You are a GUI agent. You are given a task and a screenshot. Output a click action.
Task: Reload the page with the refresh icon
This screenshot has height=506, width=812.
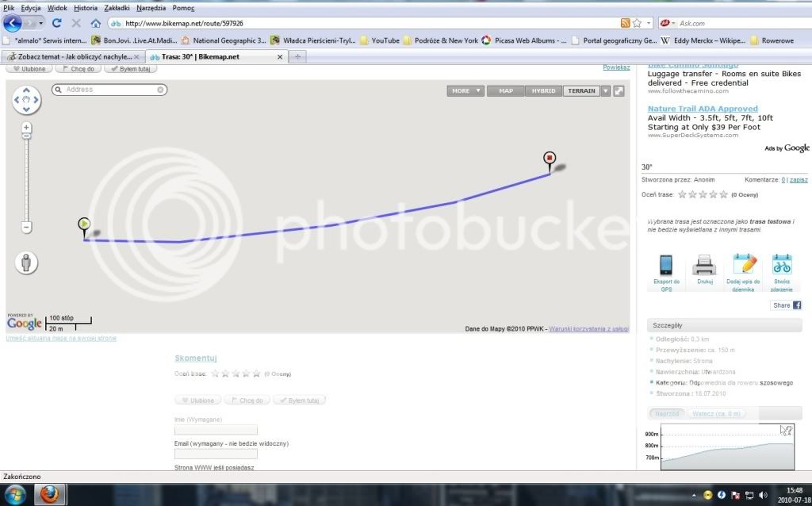(x=57, y=23)
